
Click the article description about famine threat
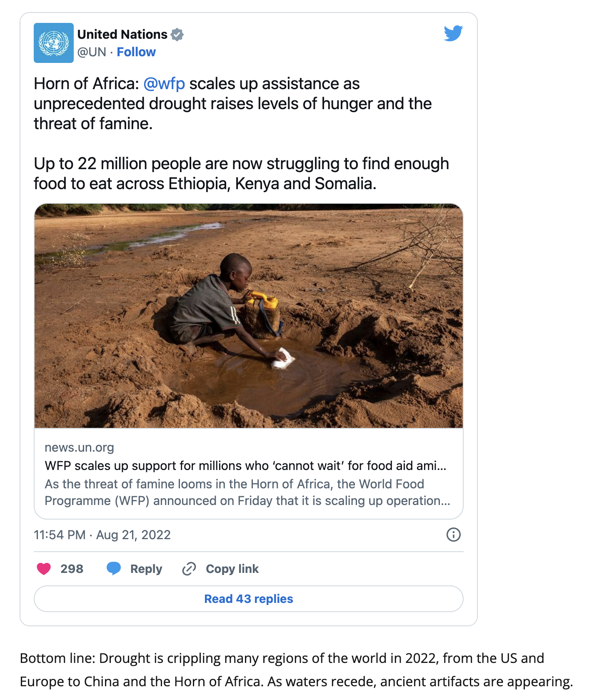[x=247, y=492]
